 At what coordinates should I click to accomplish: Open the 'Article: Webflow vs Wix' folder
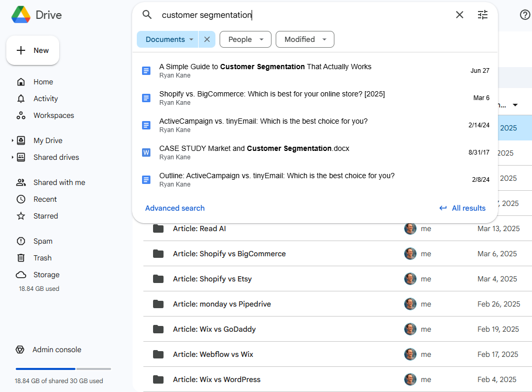[213, 354]
